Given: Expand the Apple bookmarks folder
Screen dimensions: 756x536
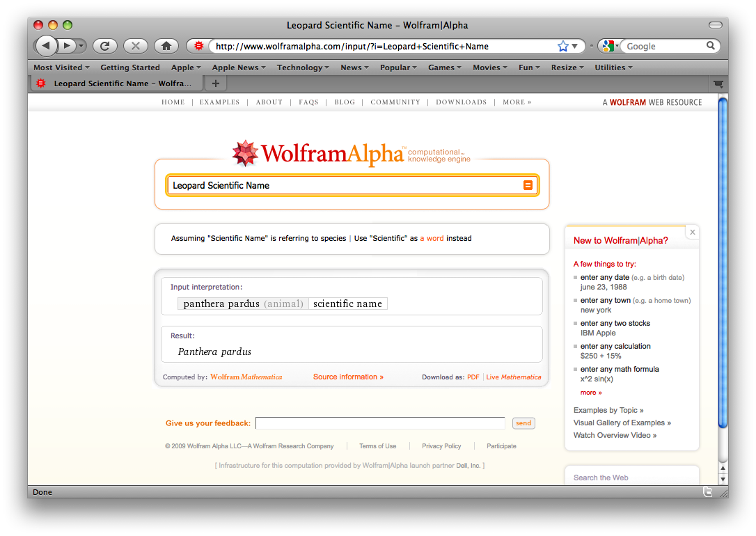Looking at the screenshot, I should point(186,68).
